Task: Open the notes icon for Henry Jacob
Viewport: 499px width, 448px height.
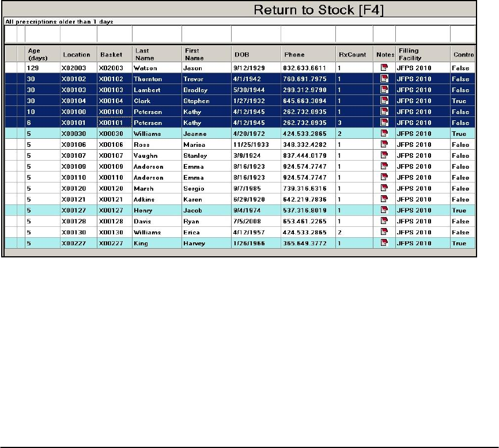Action: point(384,210)
